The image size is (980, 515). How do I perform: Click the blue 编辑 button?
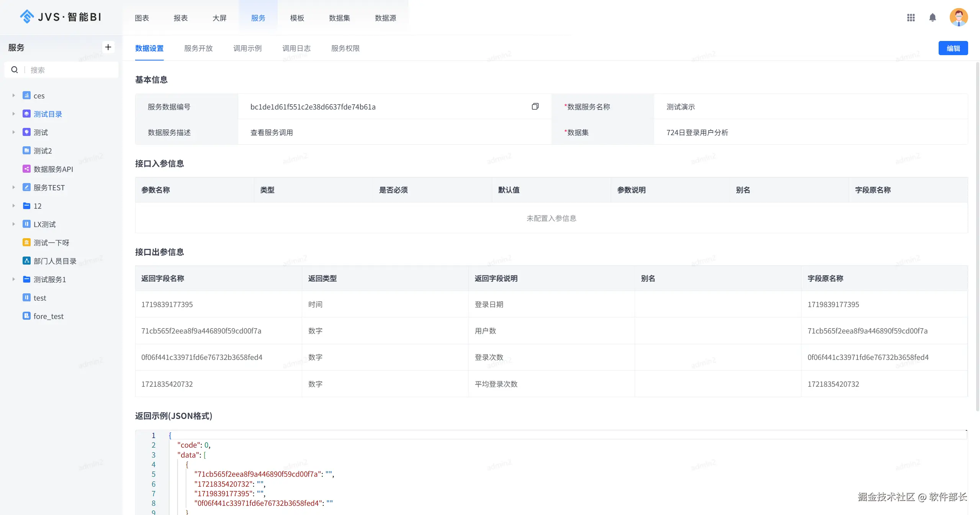pos(953,48)
